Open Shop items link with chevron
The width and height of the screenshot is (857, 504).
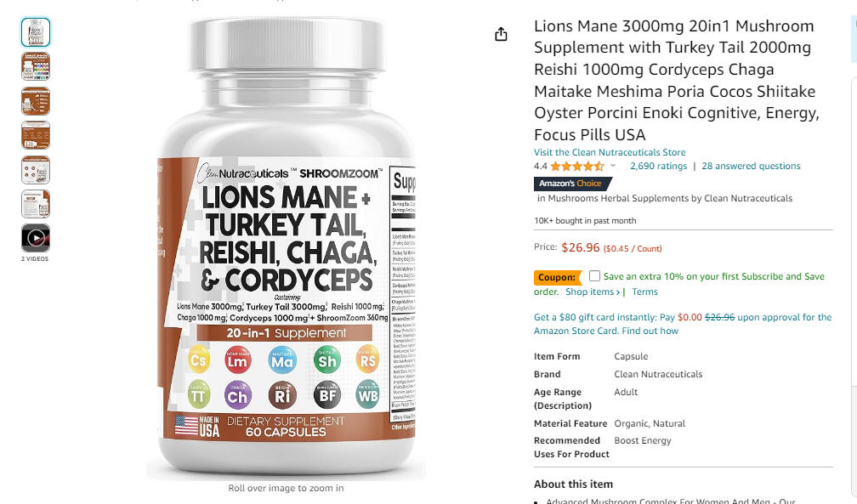(x=593, y=292)
